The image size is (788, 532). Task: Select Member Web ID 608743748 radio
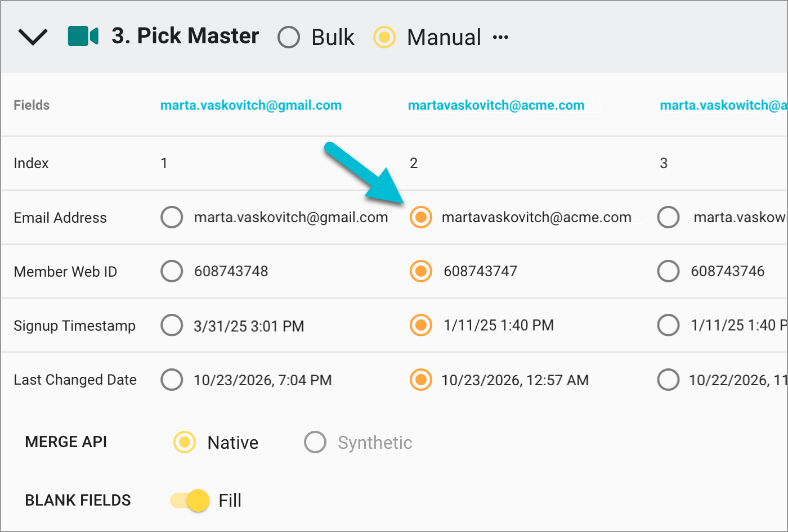[172, 271]
